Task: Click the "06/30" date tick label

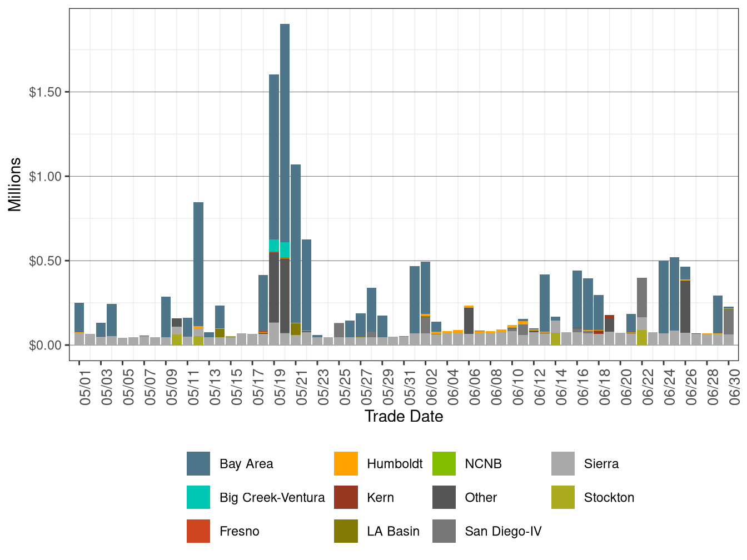Action: coord(734,387)
